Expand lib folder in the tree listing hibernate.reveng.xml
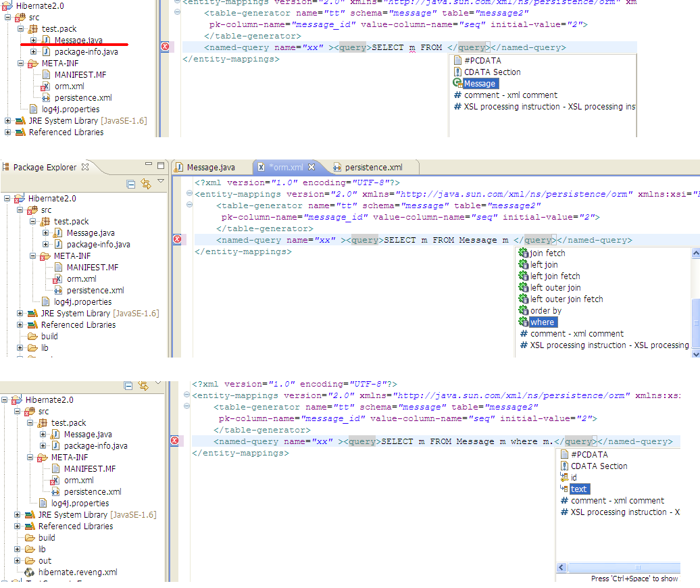 point(18,549)
